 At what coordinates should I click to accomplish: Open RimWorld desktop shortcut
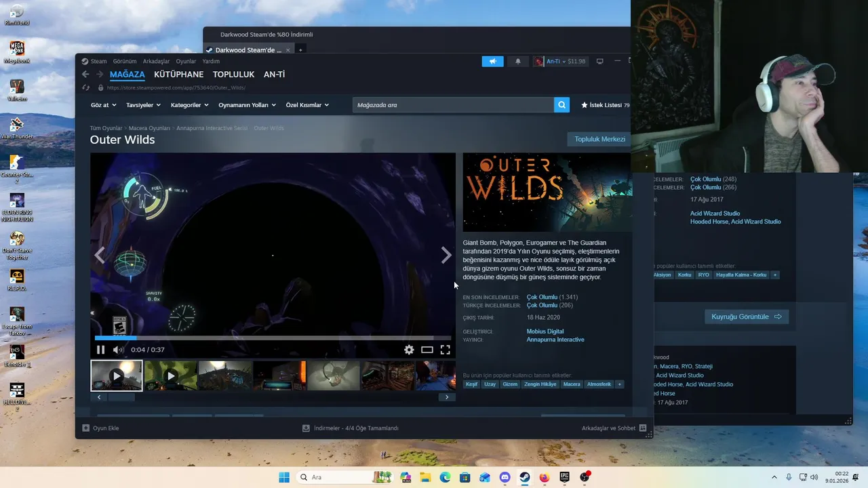tap(17, 14)
